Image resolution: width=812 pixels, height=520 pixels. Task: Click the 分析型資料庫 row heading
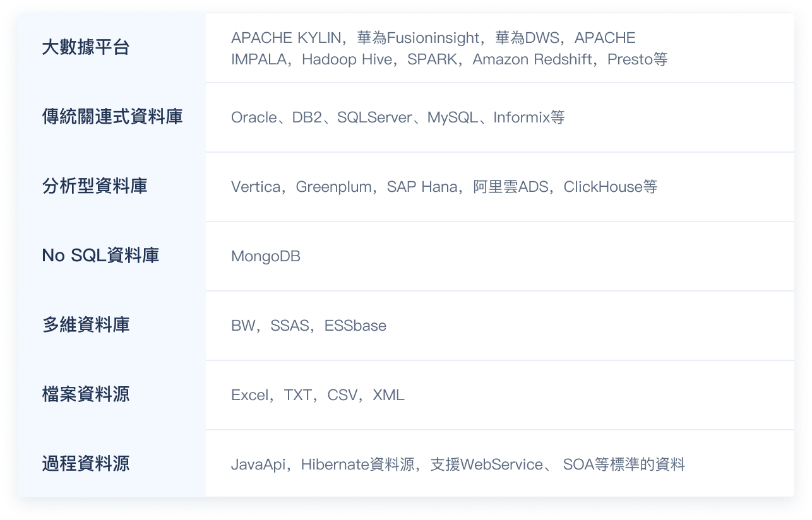click(94, 187)
